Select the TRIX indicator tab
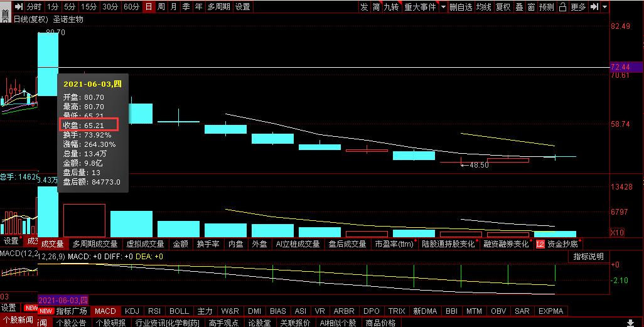Screen dimensions: 644x327 coord(397,311)
